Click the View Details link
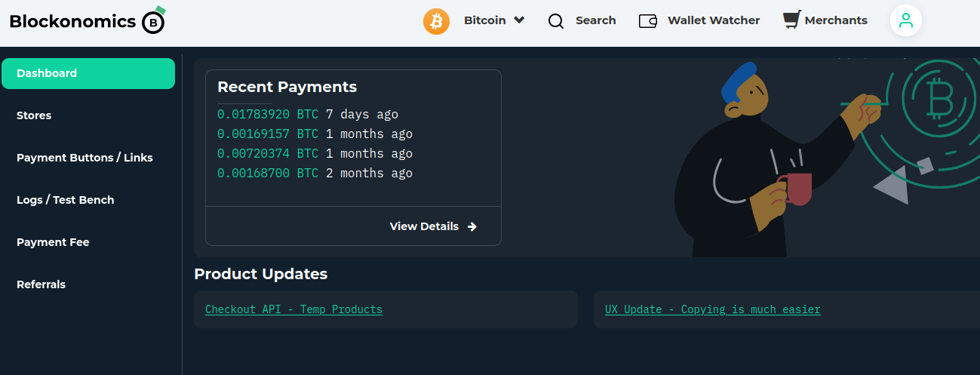 pos(424,226)
